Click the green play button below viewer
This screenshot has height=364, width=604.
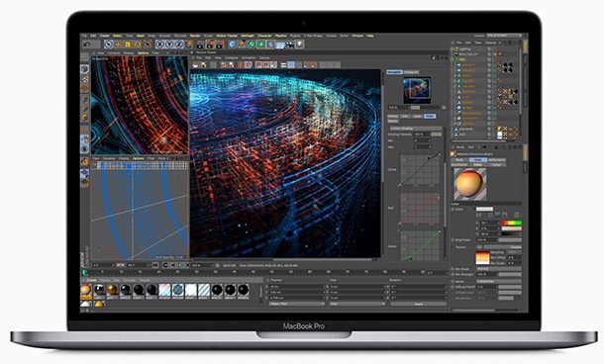pos(180,265)
